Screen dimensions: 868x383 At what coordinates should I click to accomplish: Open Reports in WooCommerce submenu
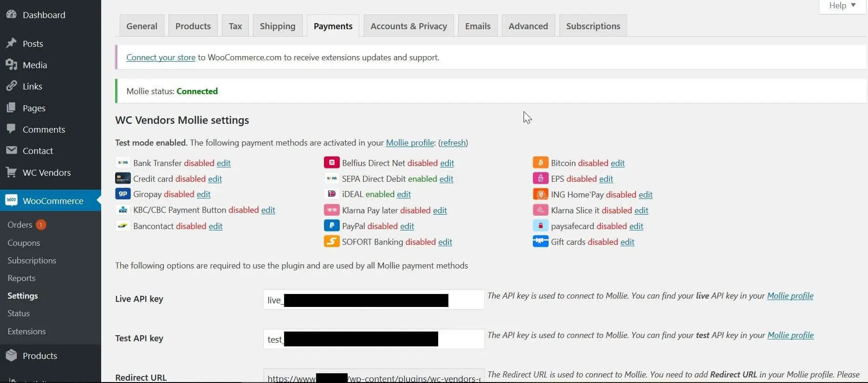tap(21, 278)
